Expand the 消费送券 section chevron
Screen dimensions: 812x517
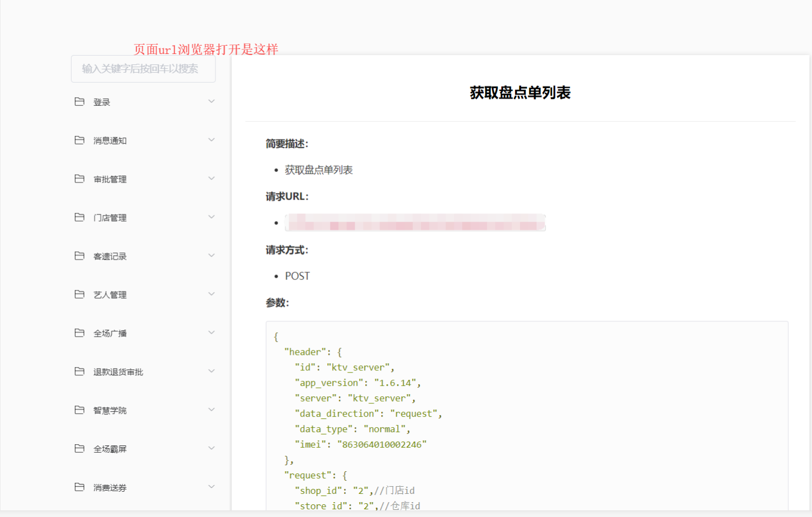212,487
